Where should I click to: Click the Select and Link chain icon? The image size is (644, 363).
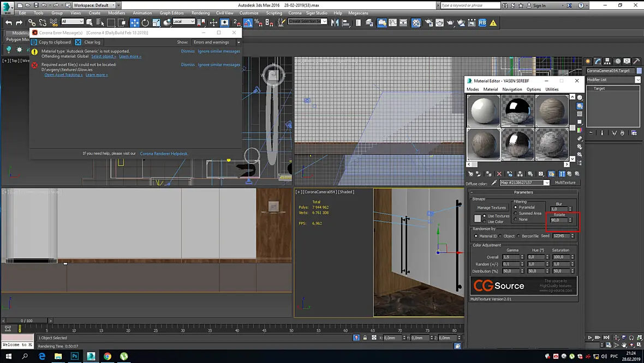[x=32, y=22]
